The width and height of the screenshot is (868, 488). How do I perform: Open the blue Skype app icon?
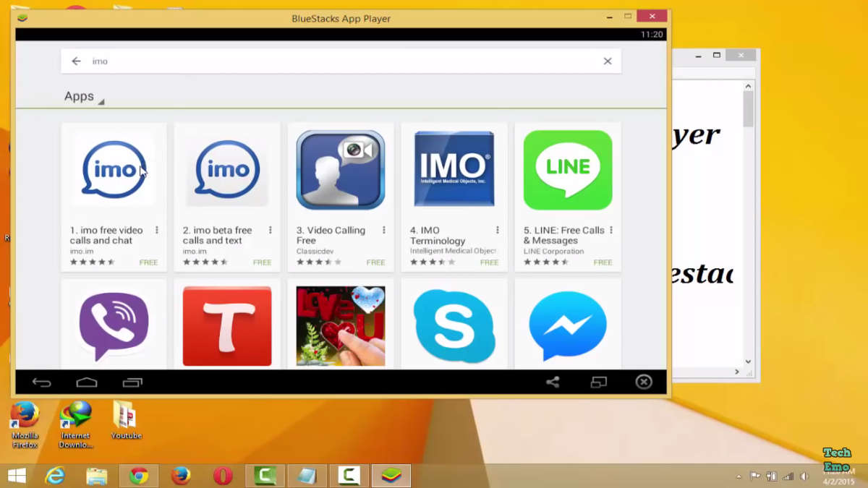[x=454, y=327]
